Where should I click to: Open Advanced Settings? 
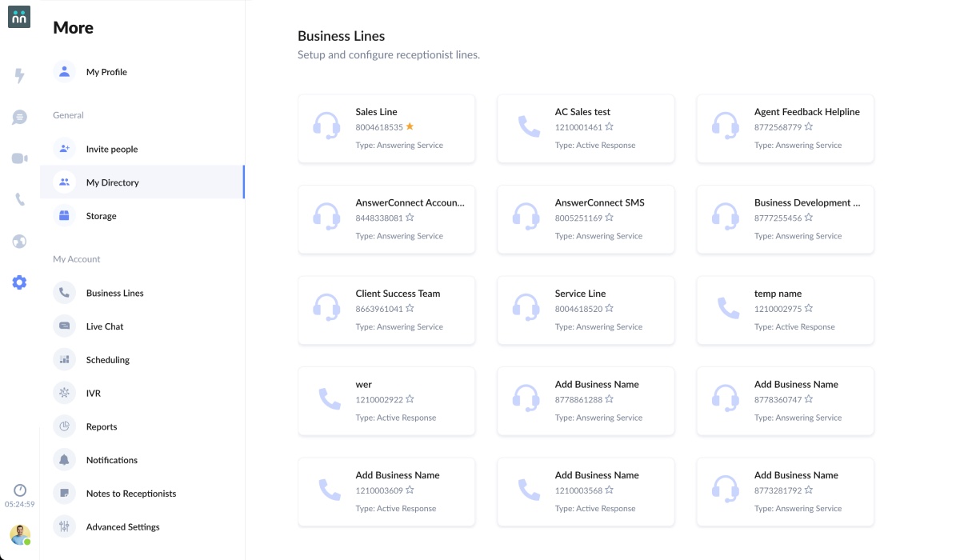click(123, 526)
